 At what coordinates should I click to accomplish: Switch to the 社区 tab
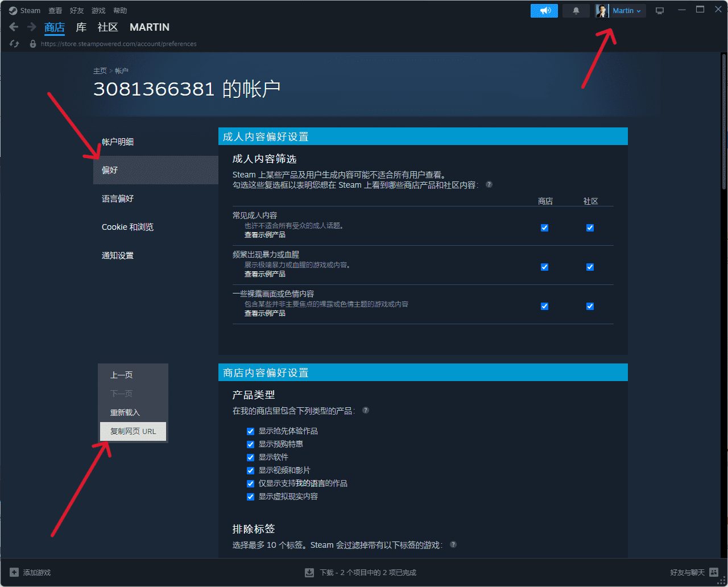click(108, 27)
